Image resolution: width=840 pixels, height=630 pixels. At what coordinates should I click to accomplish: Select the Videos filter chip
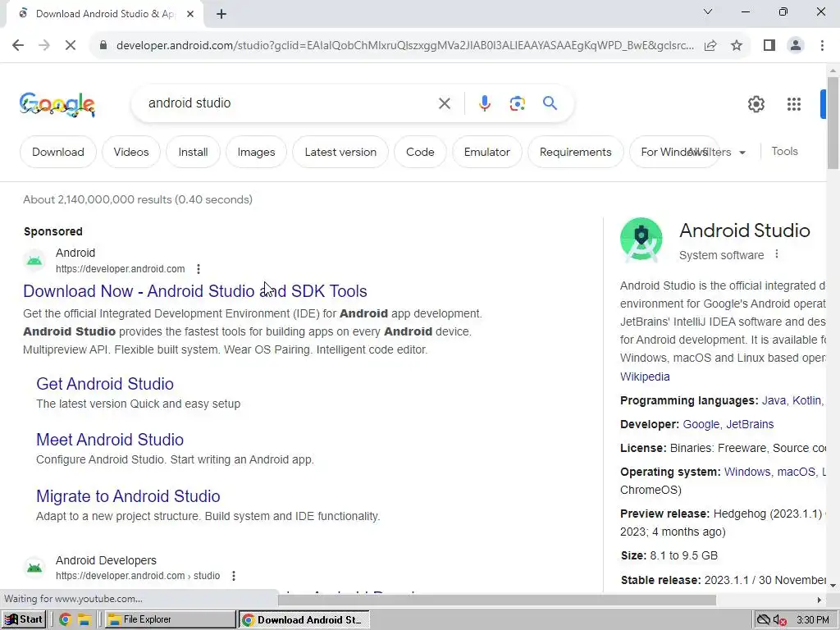click(x=131, y=152)
